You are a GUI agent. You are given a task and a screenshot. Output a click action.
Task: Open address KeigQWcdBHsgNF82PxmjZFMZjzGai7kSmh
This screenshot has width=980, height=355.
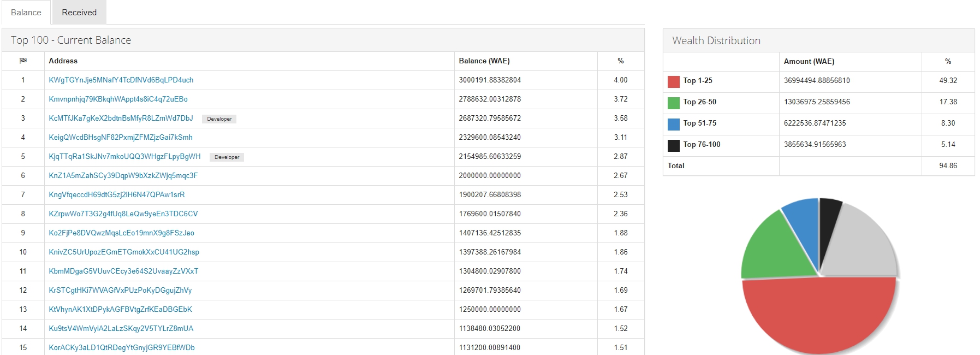click(121, 137)
